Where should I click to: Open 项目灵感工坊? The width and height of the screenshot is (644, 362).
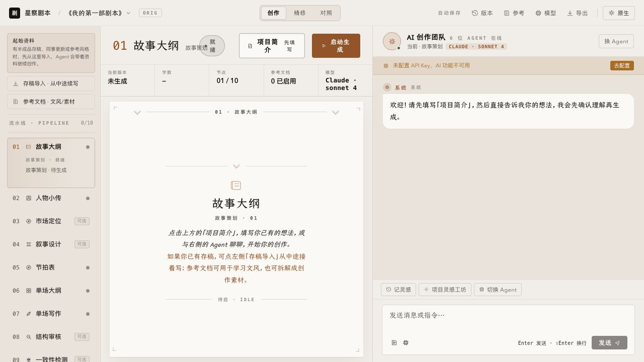point(445,290)
